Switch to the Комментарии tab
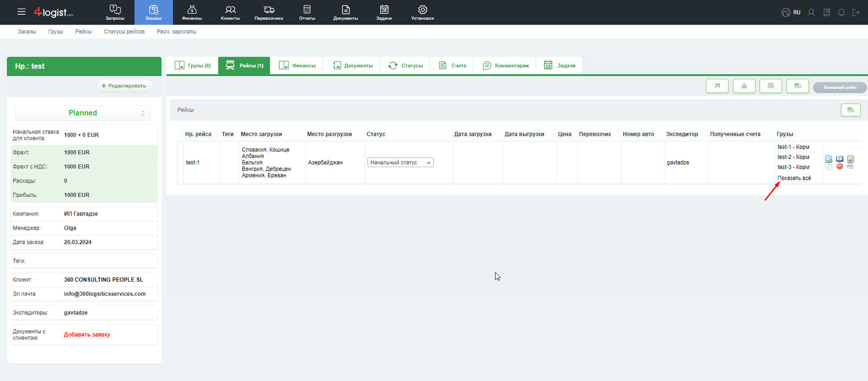 pyautogui.click(x=505, y=65)
